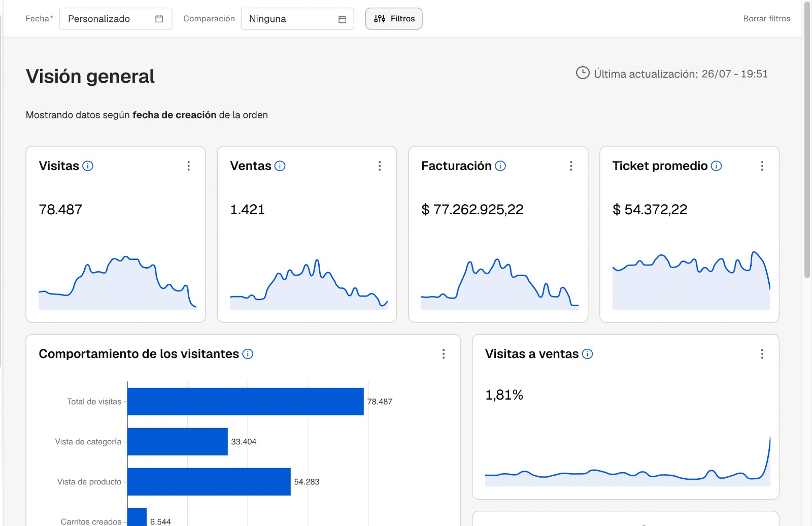Click the Vista de producto bar
This screenshot has height=526, width=812.
point(209,482)
